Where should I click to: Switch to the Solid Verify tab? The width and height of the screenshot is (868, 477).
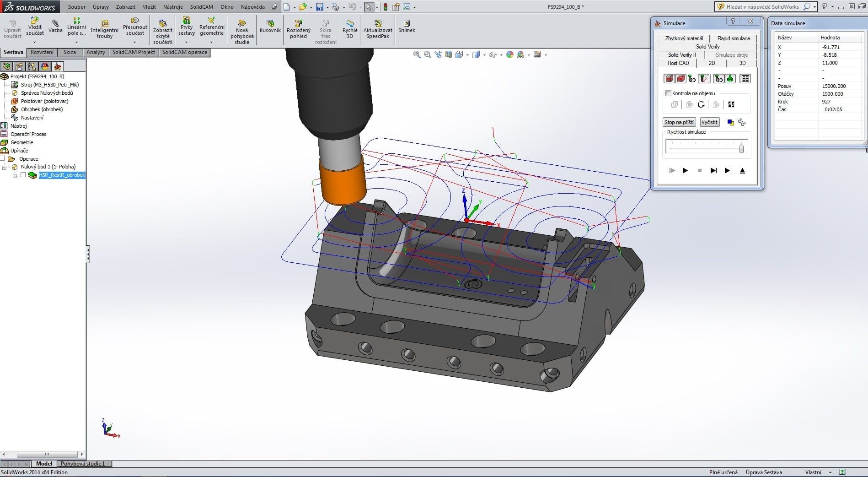click(707, 47)
